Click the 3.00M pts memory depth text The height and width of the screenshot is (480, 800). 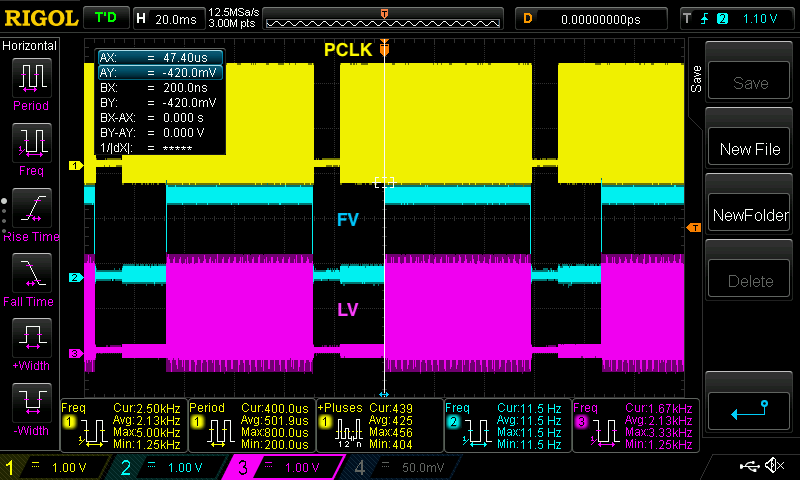point(232,23)
